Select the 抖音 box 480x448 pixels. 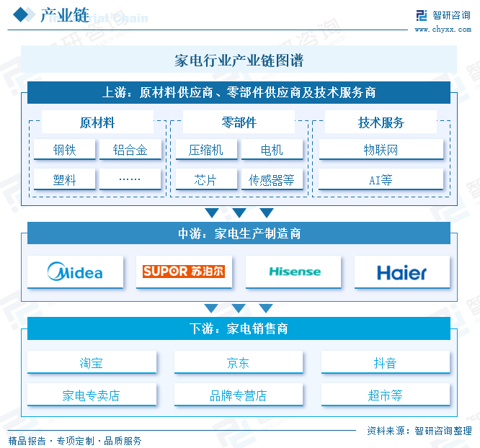pos(386,362)
